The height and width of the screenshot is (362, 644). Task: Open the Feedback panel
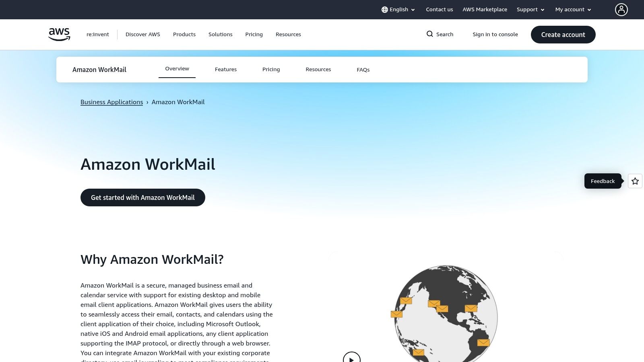[x=603, y=181]
